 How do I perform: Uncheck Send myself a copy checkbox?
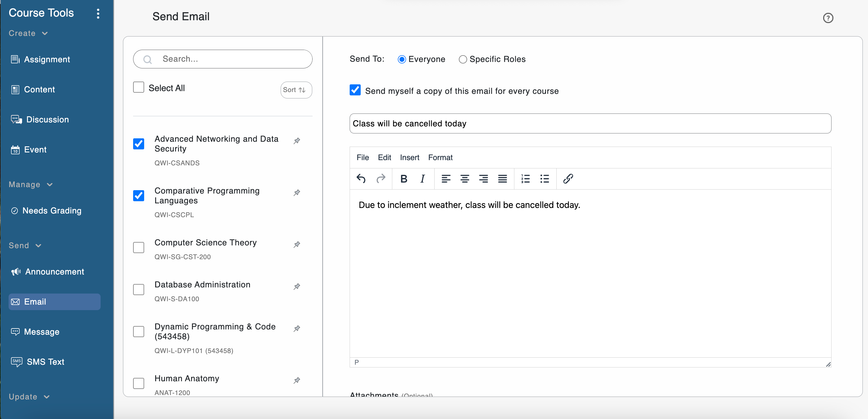coord(355,90)
